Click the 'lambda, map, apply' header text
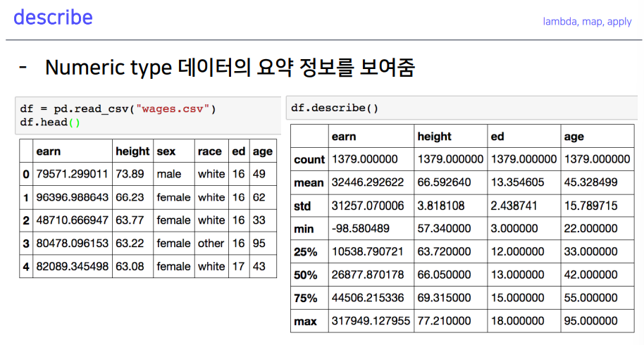This screenshot has width=644, height=345. tap(587, 21)
